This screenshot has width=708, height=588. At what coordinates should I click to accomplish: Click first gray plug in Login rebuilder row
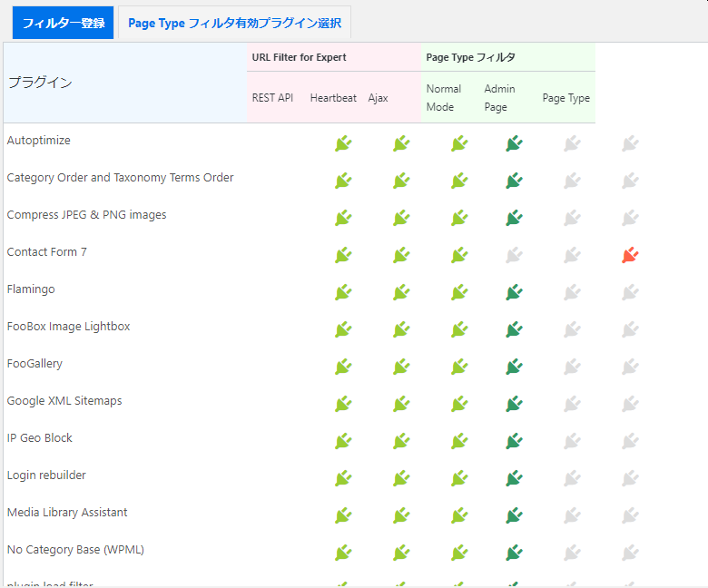572,478
